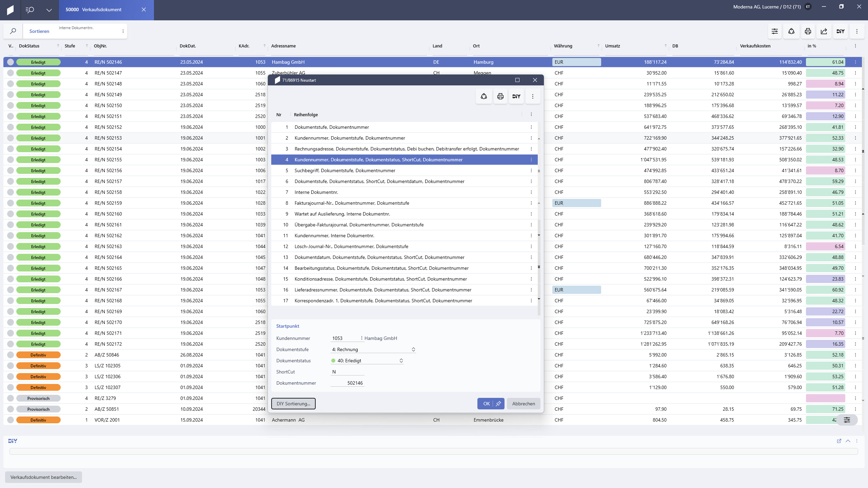The height and width of the screenshot is (488, 868).
Task: Open the Sortieren field three-dot menu
Action: coord(123,31)
